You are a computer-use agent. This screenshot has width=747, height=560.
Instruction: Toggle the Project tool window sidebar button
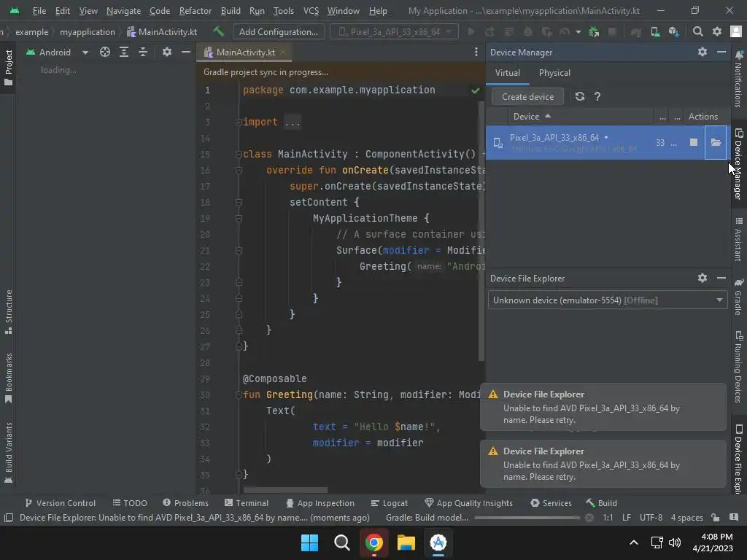[x=9, y=68]
